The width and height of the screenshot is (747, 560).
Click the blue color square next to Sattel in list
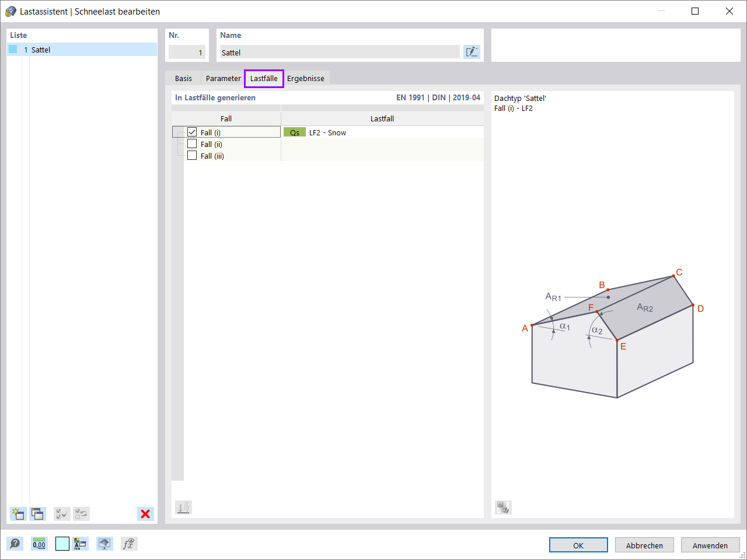[13, 50]
